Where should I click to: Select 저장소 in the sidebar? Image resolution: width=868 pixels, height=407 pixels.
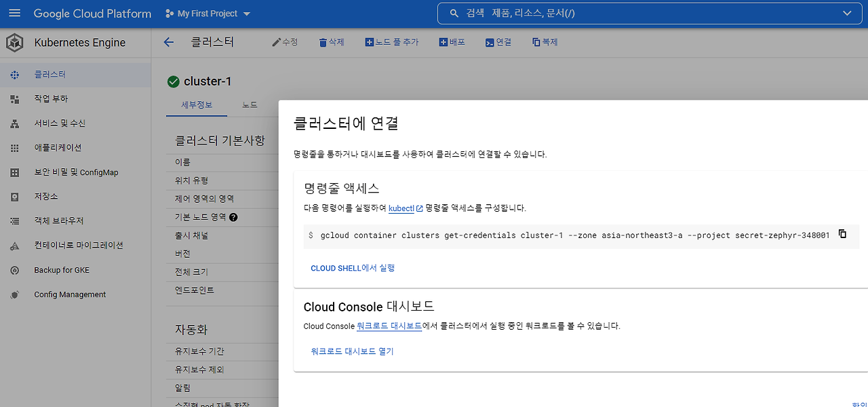[x=75, y=197]
